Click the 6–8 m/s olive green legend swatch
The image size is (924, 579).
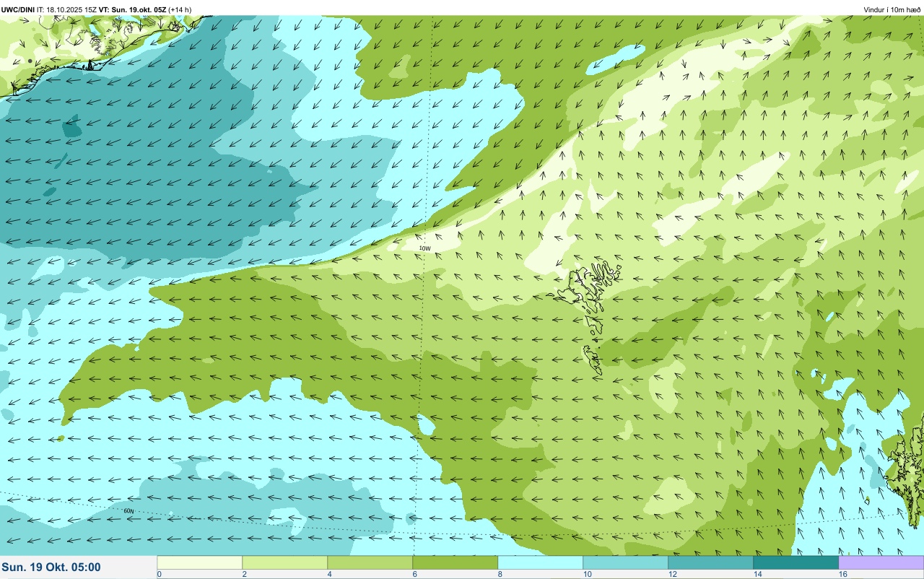pyautogui.click(x=456, y=562)
